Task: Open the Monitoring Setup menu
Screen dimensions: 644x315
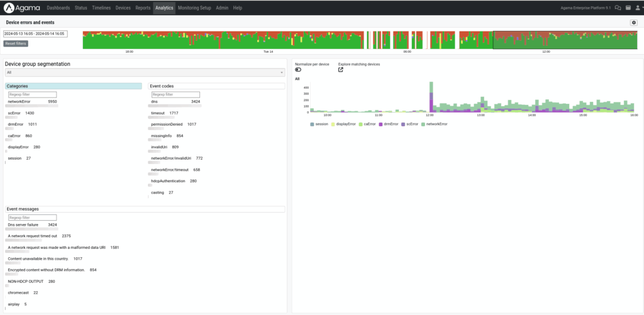Action: pos(194,8)
